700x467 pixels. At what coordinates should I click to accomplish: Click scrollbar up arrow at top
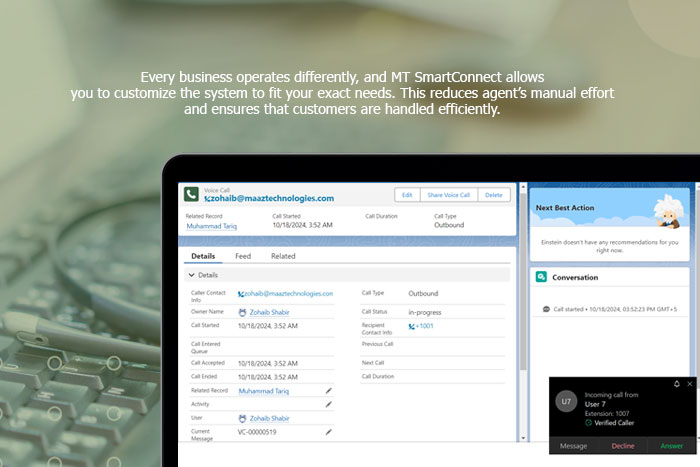[x=523, y=187]
